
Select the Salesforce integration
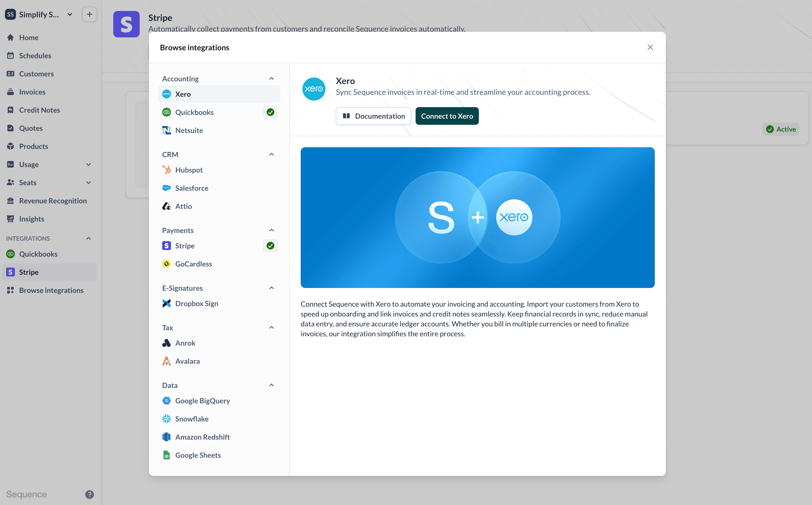(192, 188)
